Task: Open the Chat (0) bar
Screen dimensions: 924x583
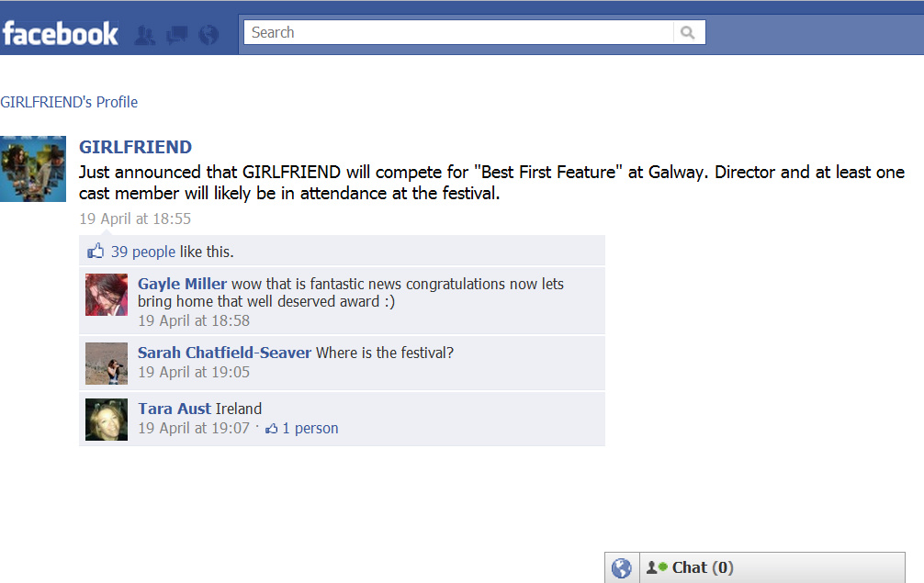Action: [772, 568]
